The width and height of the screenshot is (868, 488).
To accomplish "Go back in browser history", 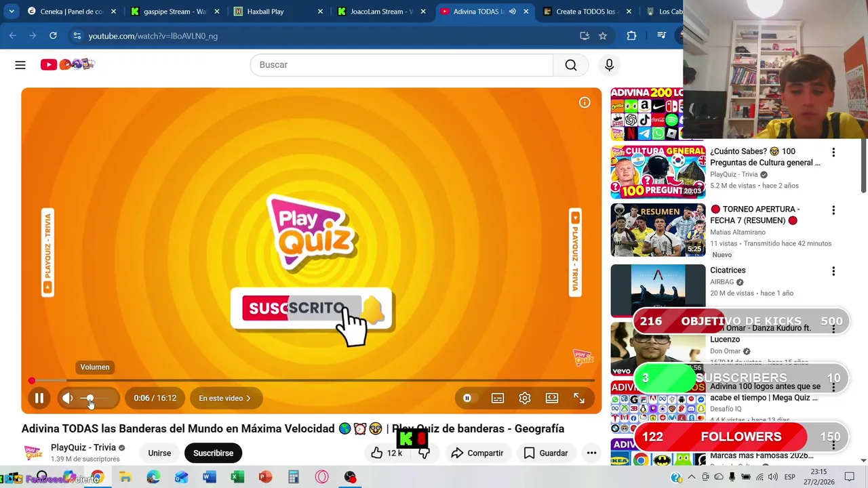I will pos(12,36).
